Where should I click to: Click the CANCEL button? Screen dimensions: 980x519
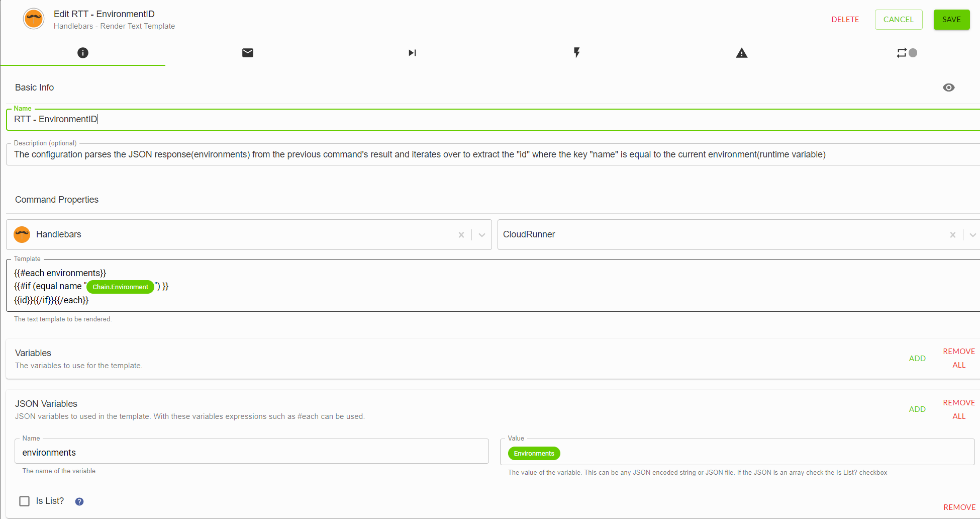[x=899, y=20]
